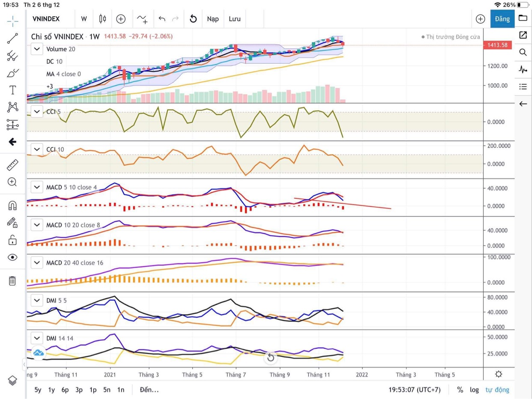Toggle tự động auto scale
This screenshot has width=532, height=399.
pos(497,390)
